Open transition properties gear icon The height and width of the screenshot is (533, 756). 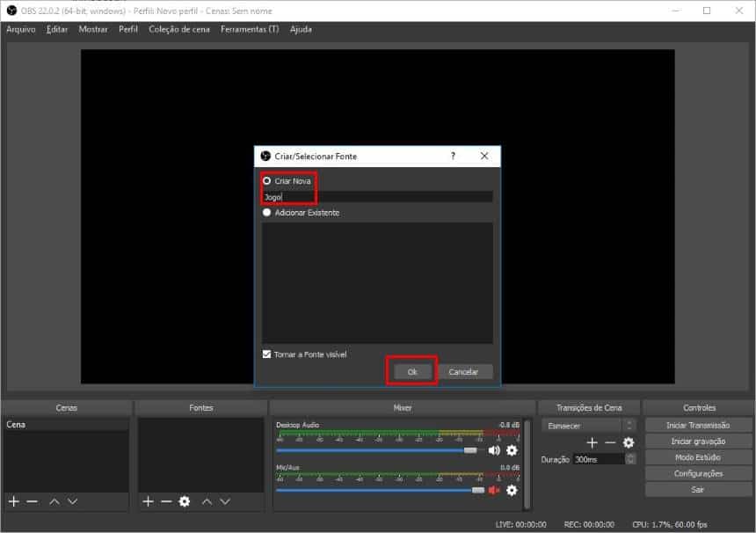pyautogui.click(x=629, y=442)
